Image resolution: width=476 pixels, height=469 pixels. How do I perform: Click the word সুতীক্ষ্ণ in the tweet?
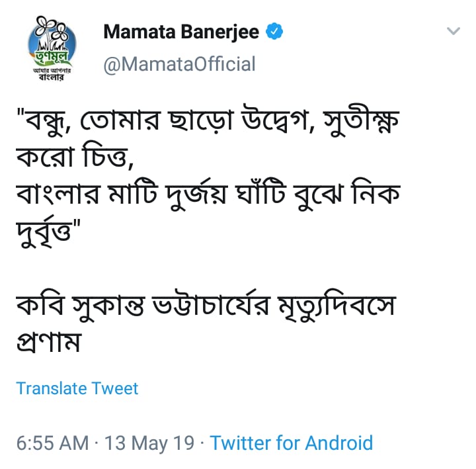pos(361,120)
